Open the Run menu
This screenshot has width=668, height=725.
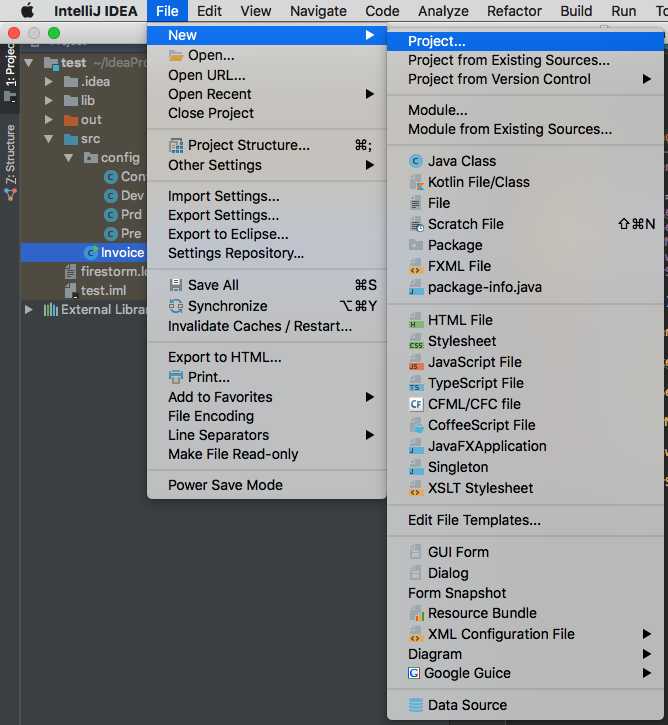pos(623,11)
